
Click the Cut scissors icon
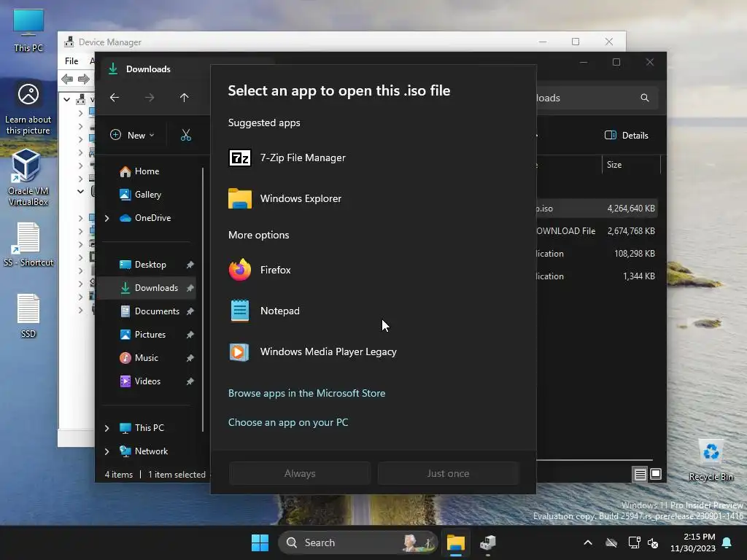click(x=186, y=135)
